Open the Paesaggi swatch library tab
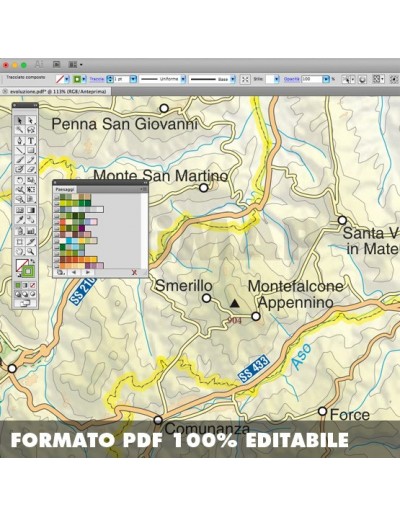This screenshot has height=517, width=400. coord(65,189)
